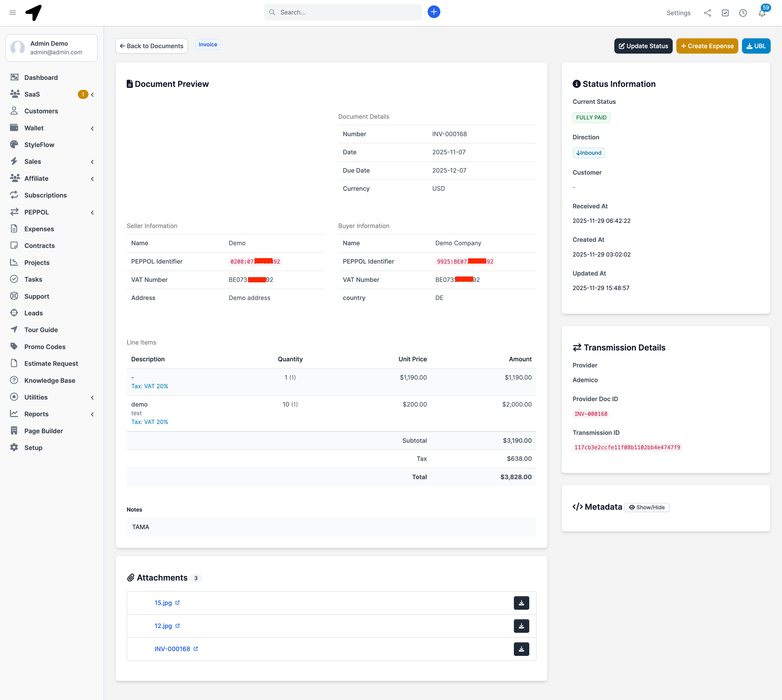Image resolution: width=782 pixels, height=700 pixels.
Task: Toggle the hamburger sidebar menu
Action: pos(13,13)
